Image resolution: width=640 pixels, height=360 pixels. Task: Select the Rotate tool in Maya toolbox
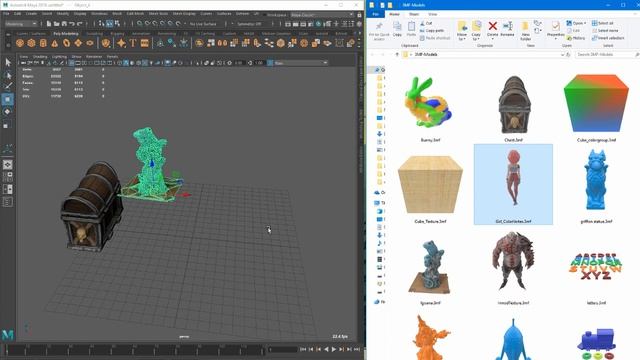click(8, 111)
